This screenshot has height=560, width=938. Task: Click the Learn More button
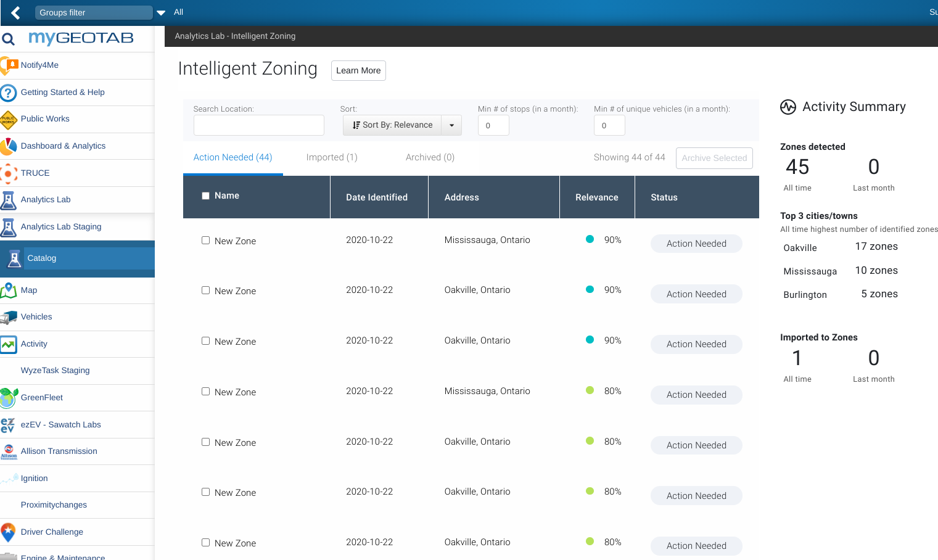pos(358,70)
